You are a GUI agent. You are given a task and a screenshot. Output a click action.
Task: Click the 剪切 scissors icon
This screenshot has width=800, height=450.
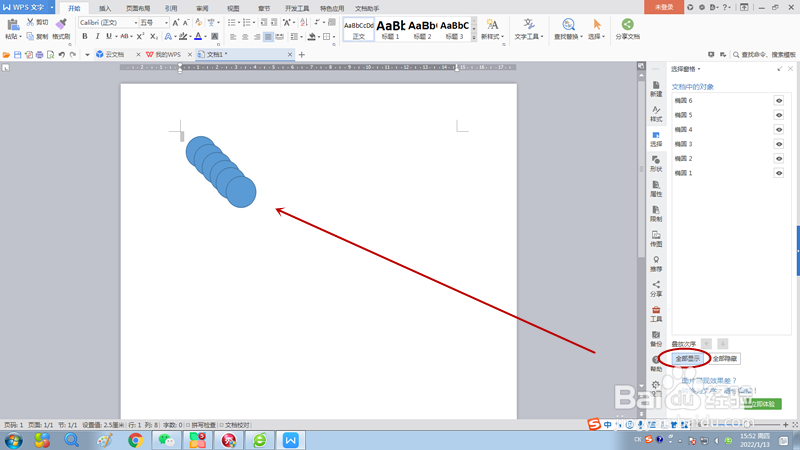pyautogui.click(x=30, y=22)
